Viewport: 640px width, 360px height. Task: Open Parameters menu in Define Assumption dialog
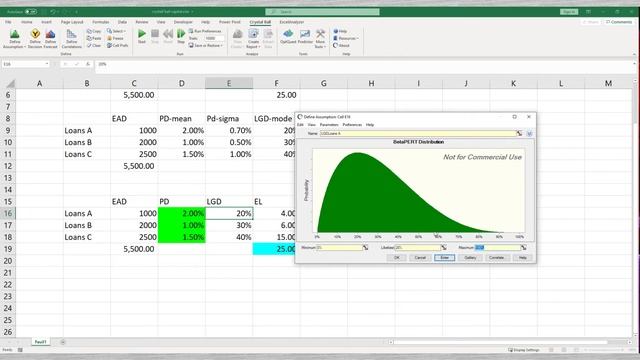329,125
